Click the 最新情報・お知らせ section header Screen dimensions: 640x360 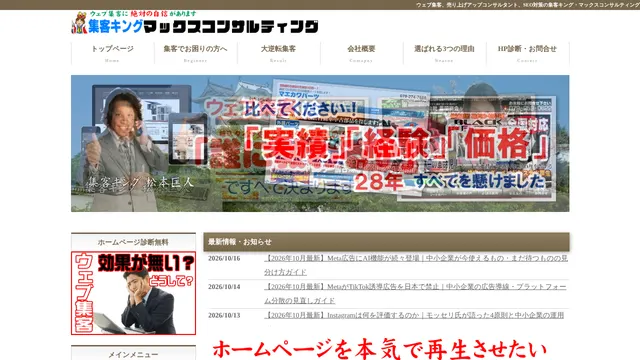(387, 242)
